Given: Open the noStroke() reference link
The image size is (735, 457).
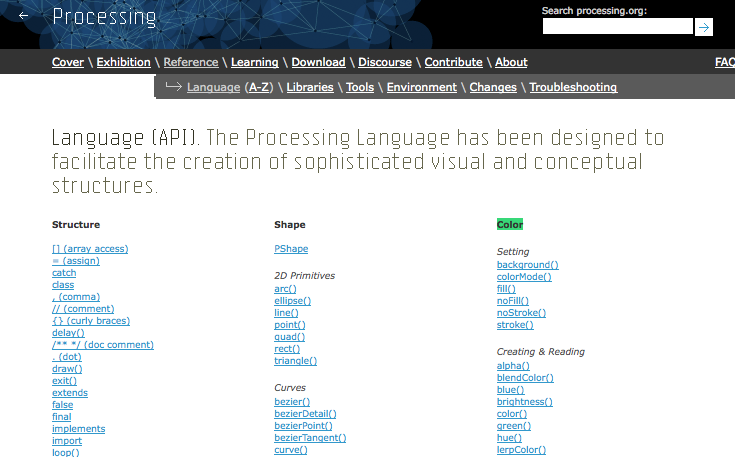Looking at the screenshot, I should coord(521,313).
